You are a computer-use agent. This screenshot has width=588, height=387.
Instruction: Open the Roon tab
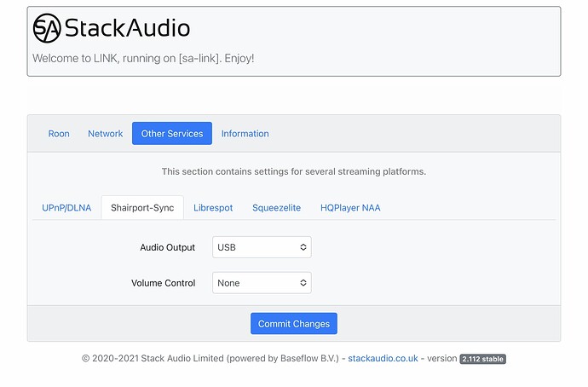pyautogui.click(x=59, y=134)
